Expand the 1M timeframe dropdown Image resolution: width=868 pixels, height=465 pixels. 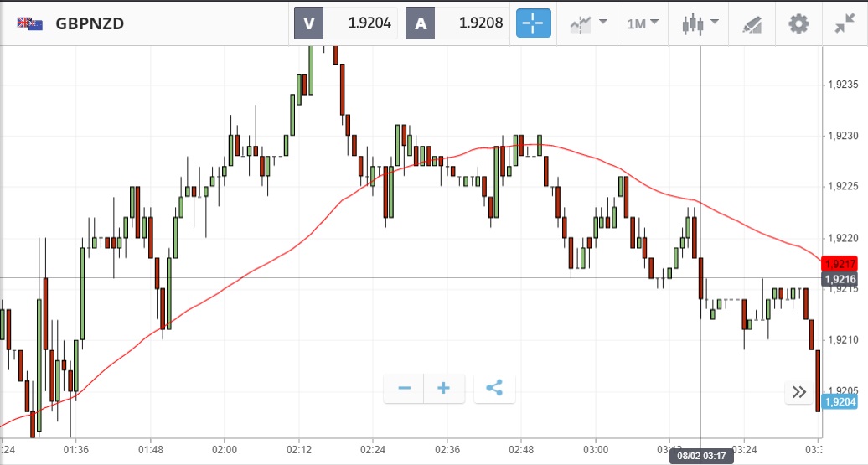click(643, 23)
